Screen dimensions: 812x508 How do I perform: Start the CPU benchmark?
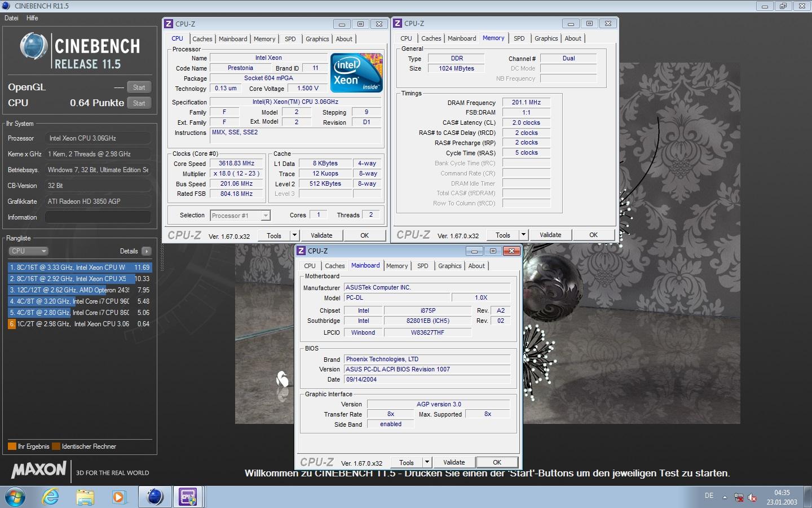[x=139, y=103]
